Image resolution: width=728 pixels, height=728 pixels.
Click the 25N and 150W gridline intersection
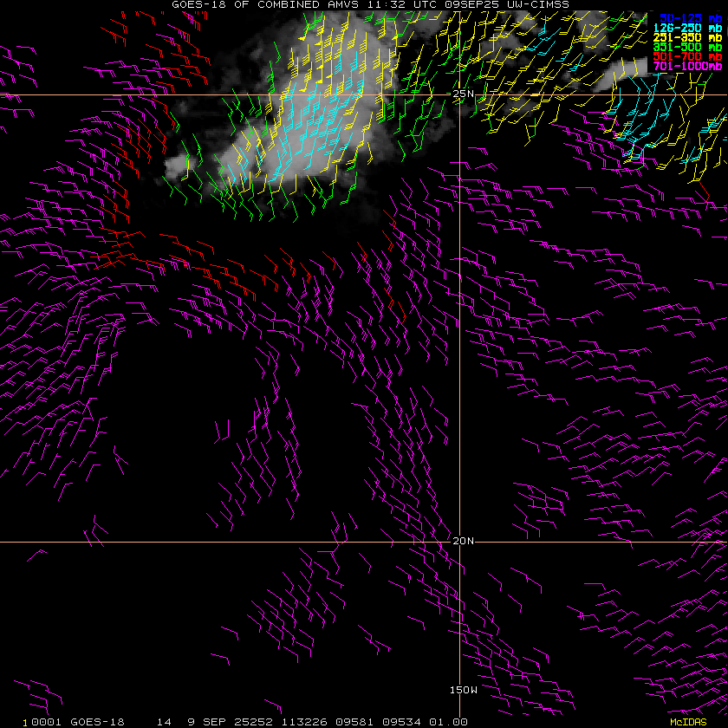tap(459, 94)
